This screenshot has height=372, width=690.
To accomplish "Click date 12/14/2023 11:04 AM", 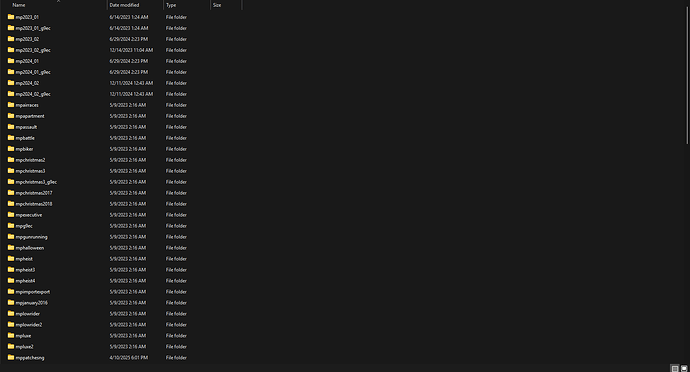I will (x=131, y=50).
